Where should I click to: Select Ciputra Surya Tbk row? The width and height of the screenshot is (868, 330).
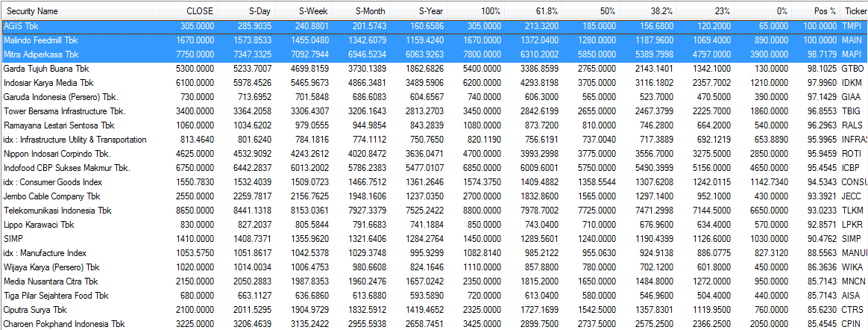point(434,310)
